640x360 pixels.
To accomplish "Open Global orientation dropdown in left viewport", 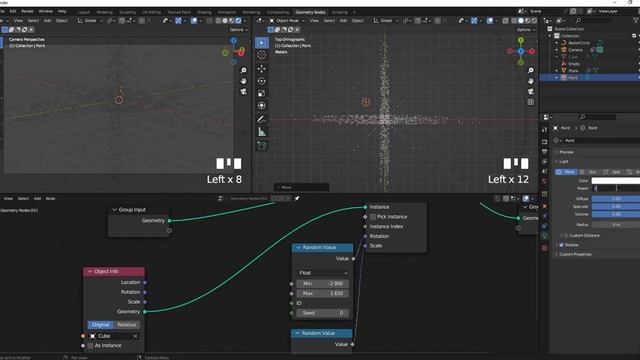I will tap(90, 20).
